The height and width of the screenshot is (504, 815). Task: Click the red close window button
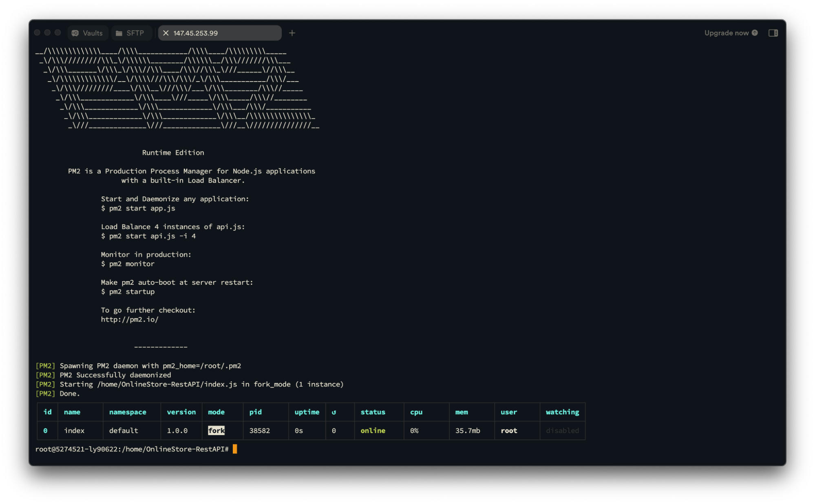click(x=37, y=33)
